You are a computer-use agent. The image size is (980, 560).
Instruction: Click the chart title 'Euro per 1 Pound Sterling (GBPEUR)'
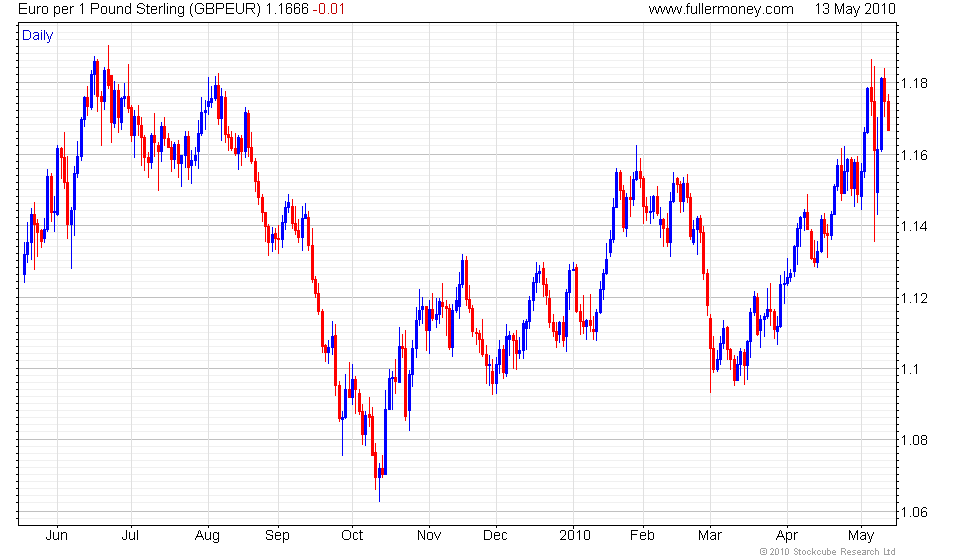point(139,9)
